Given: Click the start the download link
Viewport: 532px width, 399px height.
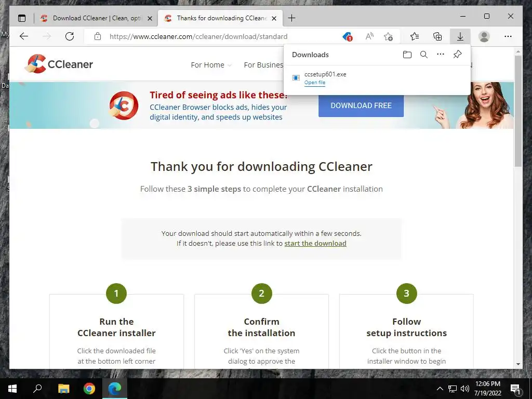Looking at the screenshot, I should [x=315, y=243].
